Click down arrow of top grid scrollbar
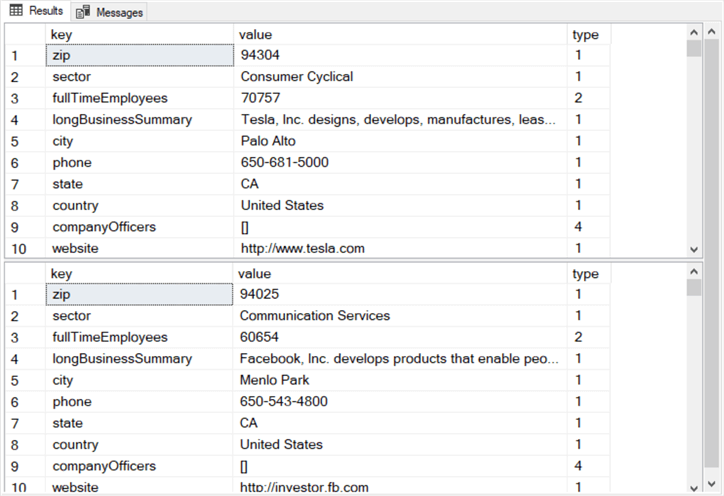Viewport: 724px width, 496px height. [694, 249]
